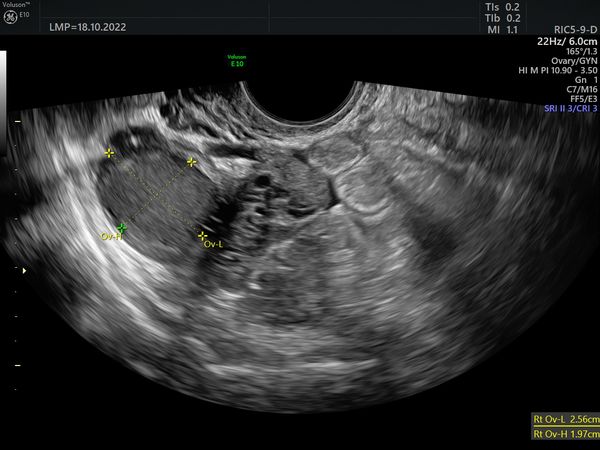Screen dimensions: 600x450
Task: Click the focal zone arrow on depth scale
Action: 24,270
